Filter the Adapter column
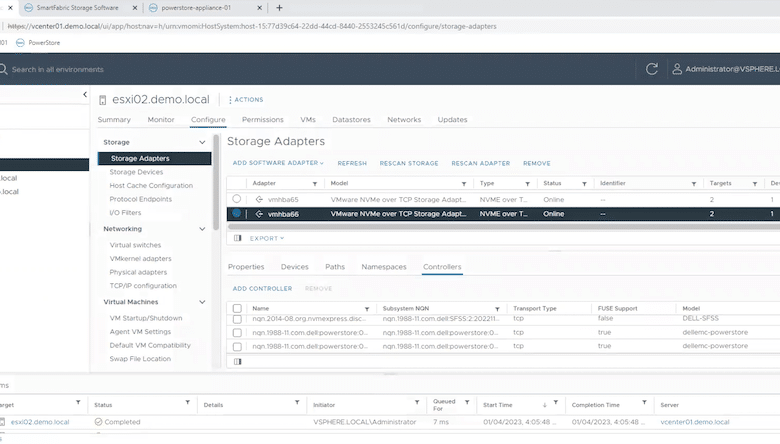This screenshot has height=444, width=780. coord(314,184)
